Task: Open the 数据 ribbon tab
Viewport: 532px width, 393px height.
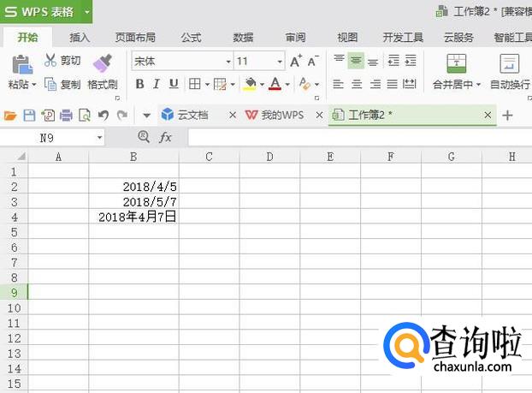Action: click(243, 37)
